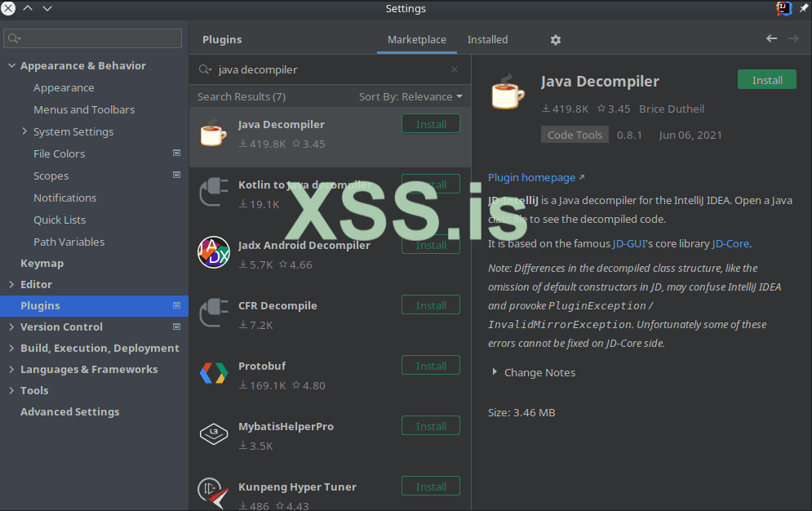Collapse Appearance & Behavior section

(11, 66)
